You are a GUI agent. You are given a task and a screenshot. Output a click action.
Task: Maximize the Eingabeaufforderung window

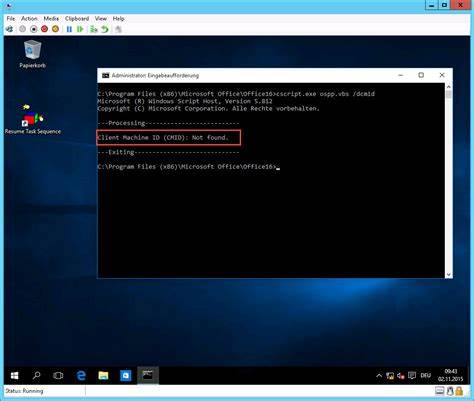(421, 75)
